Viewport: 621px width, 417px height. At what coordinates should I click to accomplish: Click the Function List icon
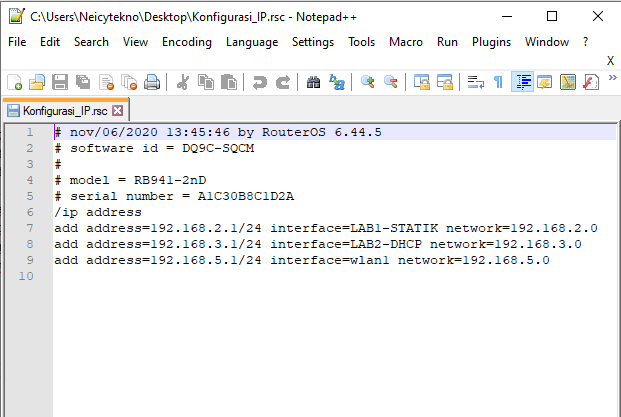(591, 82)
